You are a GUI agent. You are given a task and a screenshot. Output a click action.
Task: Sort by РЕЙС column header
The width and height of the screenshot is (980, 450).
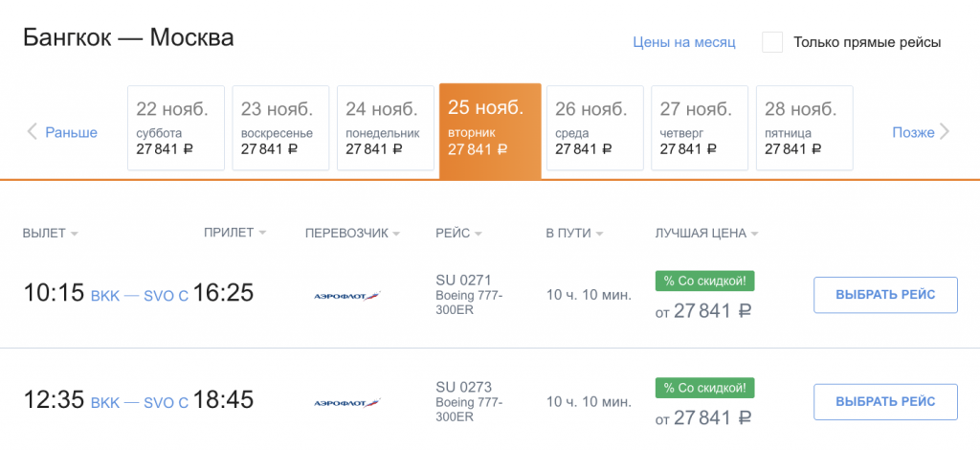[457, 233]
